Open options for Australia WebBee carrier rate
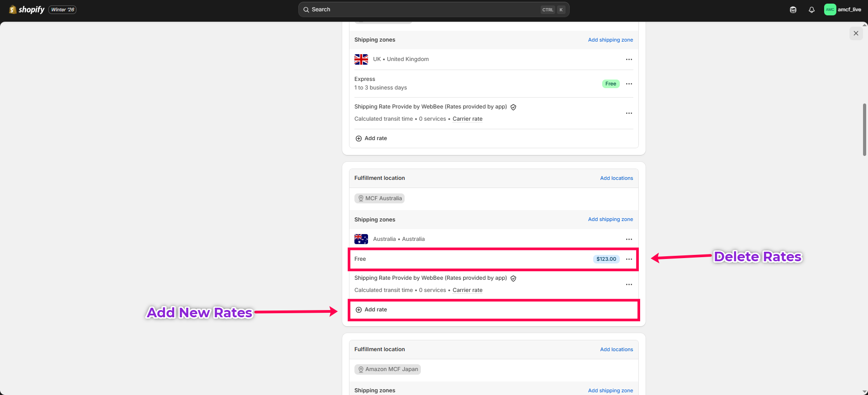This screenshot has width=868, height=395. point(629,284)
